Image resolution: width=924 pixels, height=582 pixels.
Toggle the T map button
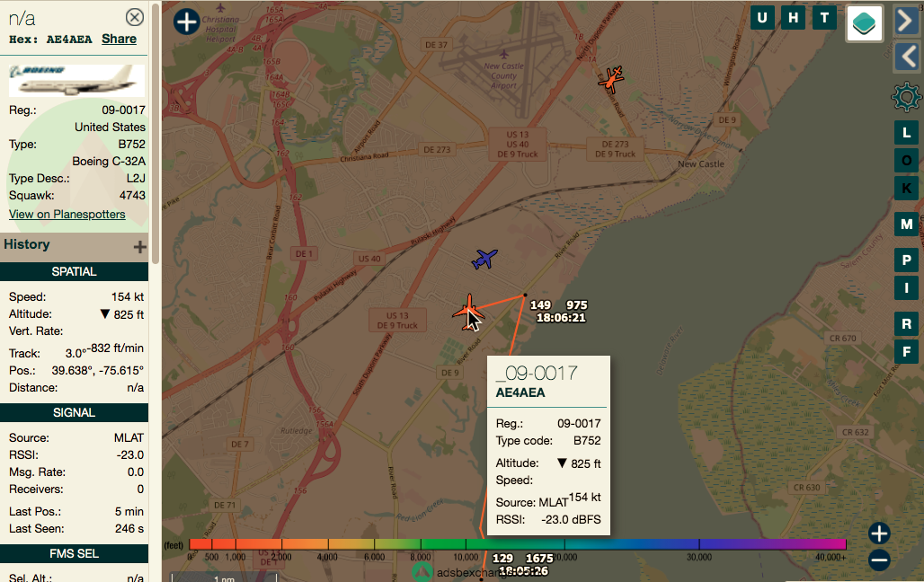coord(824,18)
